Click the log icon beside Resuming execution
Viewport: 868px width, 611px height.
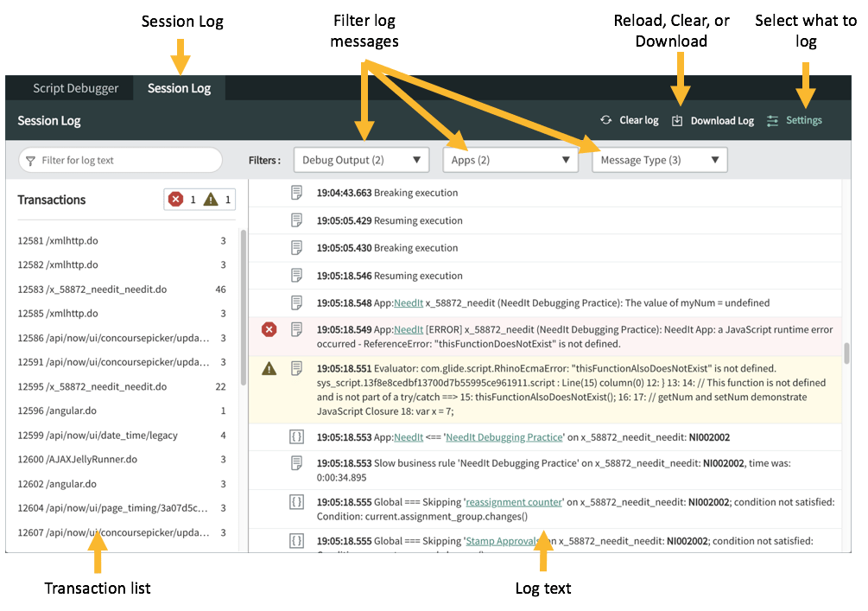[x=296, y=220]
